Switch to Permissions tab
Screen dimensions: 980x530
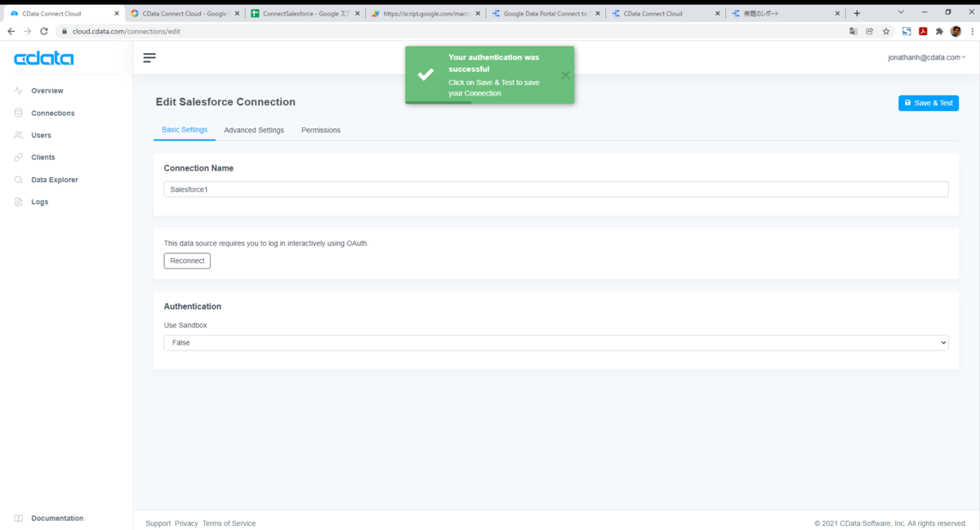click(x=321, y=130)
